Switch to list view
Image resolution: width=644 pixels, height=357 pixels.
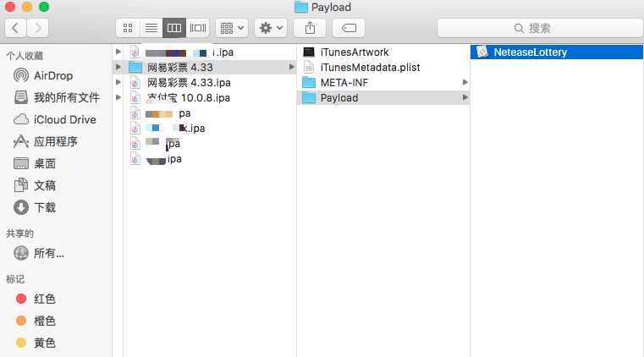coord(151,28)
